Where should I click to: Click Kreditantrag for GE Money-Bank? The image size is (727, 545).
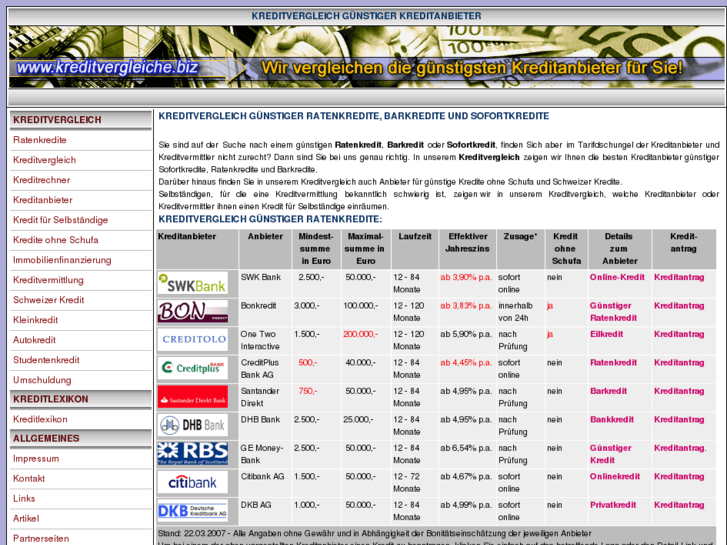point(680,448)
